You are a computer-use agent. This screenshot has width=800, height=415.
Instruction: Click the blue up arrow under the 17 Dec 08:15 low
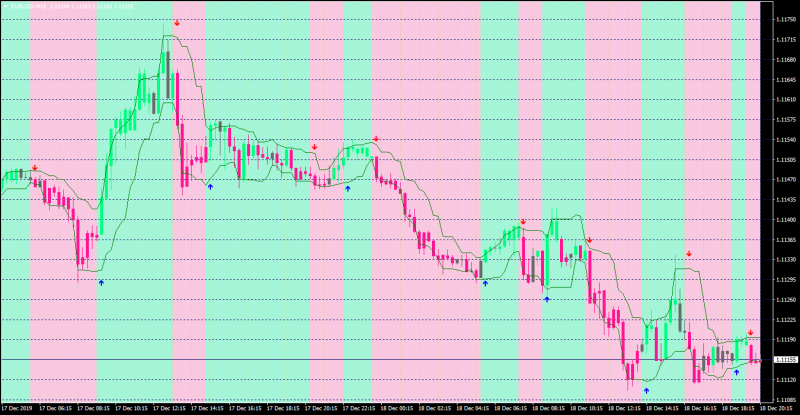(101, 282)
